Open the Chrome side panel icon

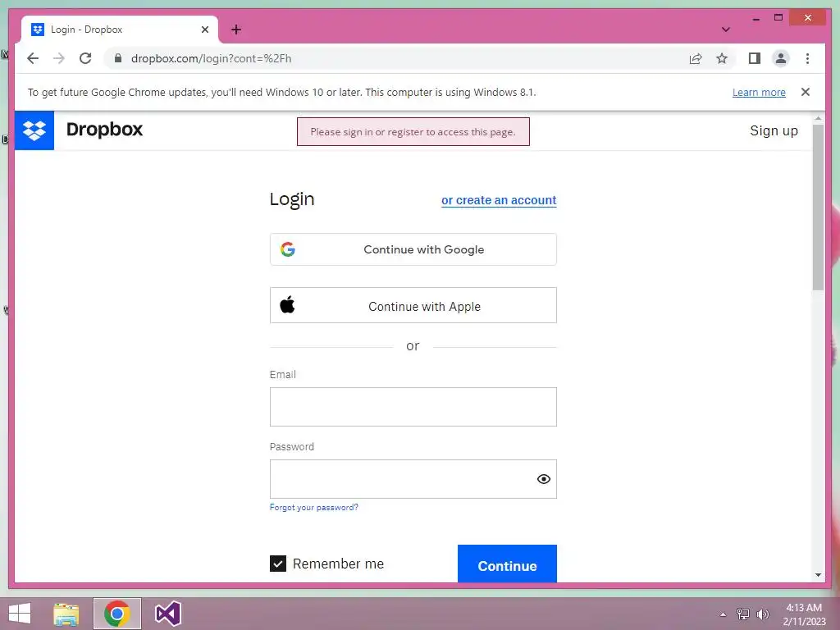[755, 58]
